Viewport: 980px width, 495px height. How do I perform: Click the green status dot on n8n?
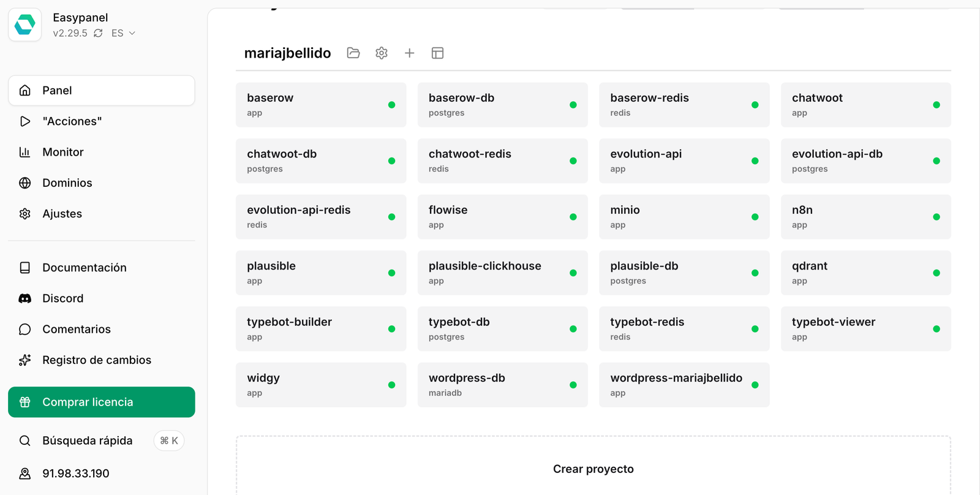[x=937, y=217]
